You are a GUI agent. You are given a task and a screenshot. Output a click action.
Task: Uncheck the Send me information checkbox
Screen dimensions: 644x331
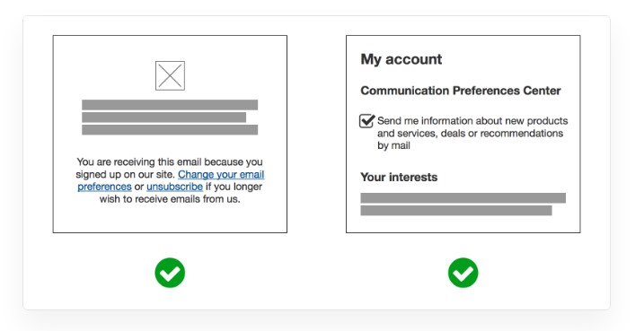coord(366,121)
